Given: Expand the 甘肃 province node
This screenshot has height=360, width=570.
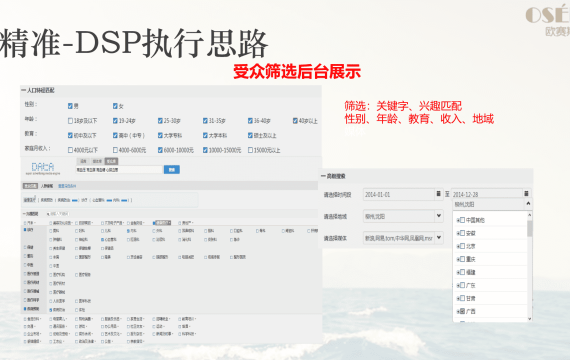Looking at the screenshot, I should (458, 299).
